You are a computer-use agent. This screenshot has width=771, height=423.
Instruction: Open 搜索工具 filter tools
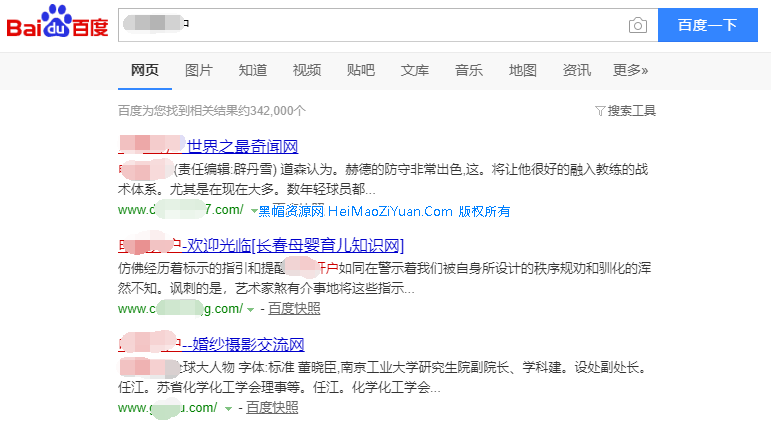click(625, 110)
